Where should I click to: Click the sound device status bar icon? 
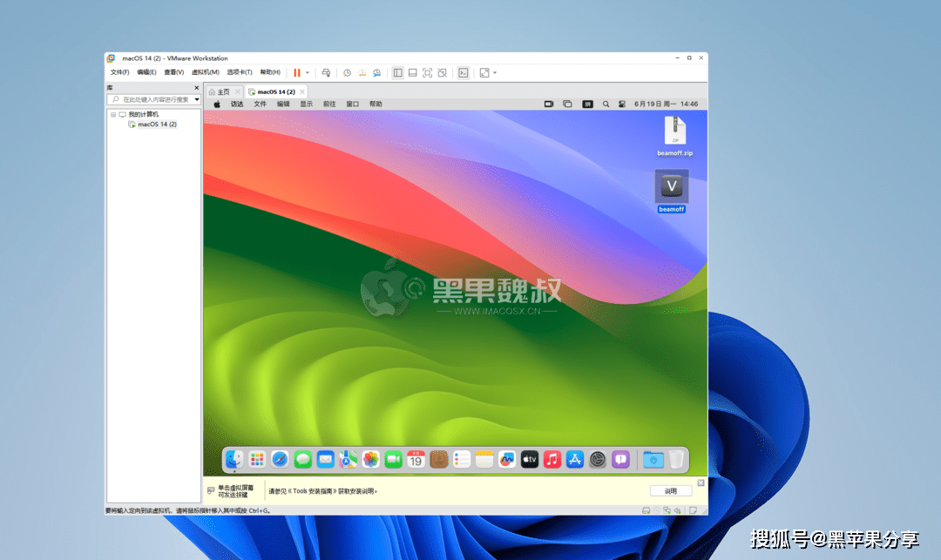click(678, 511)
